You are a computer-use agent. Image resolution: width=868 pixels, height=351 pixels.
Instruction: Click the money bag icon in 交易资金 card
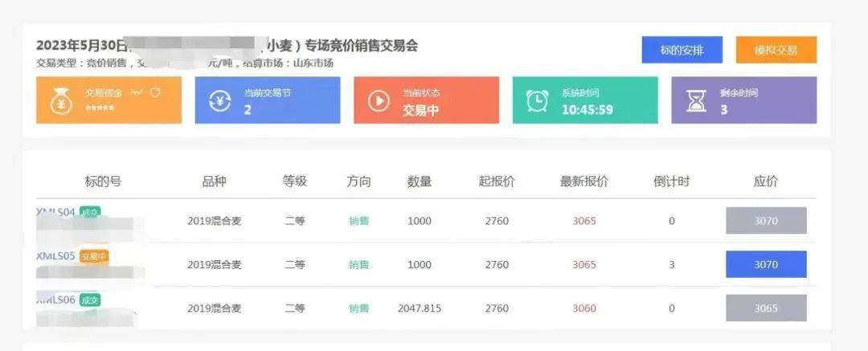pyautogui.click(x=61, y=100)
